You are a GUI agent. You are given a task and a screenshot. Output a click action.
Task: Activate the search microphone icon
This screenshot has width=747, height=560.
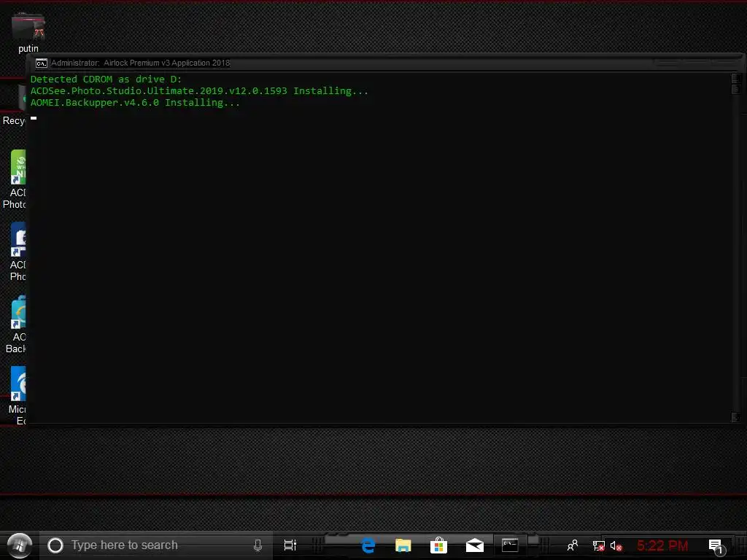258,545
